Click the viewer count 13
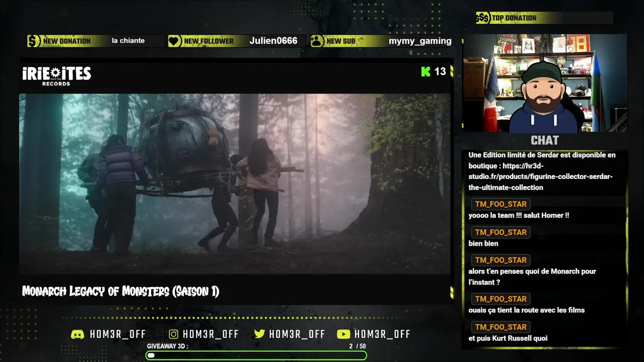 click(440, 71)
